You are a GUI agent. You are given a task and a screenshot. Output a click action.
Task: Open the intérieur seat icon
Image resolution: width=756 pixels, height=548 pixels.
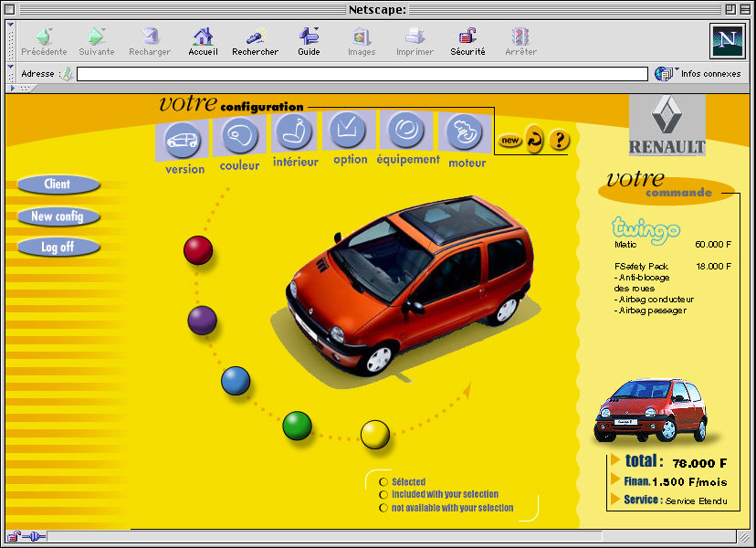pyautogui.click(x=294, y=132)
